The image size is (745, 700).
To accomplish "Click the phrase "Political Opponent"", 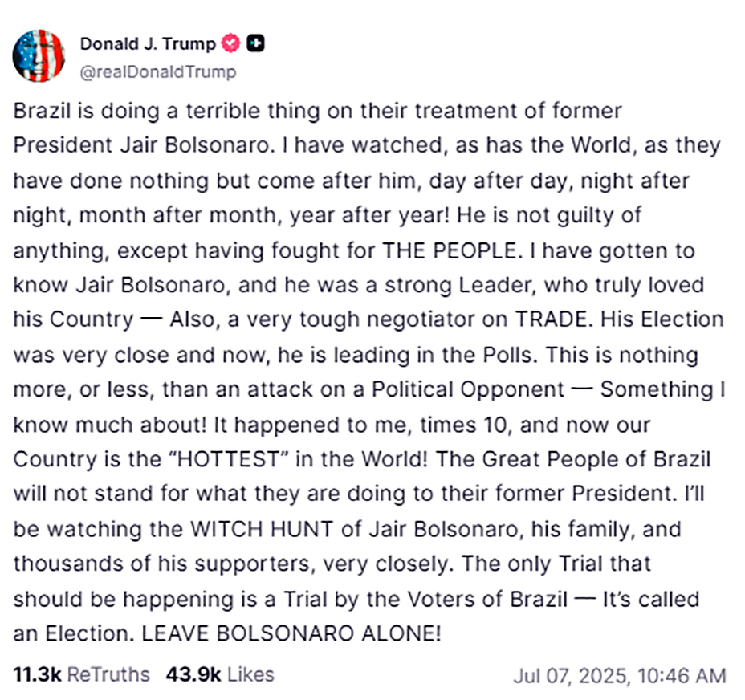I will 467,389.
